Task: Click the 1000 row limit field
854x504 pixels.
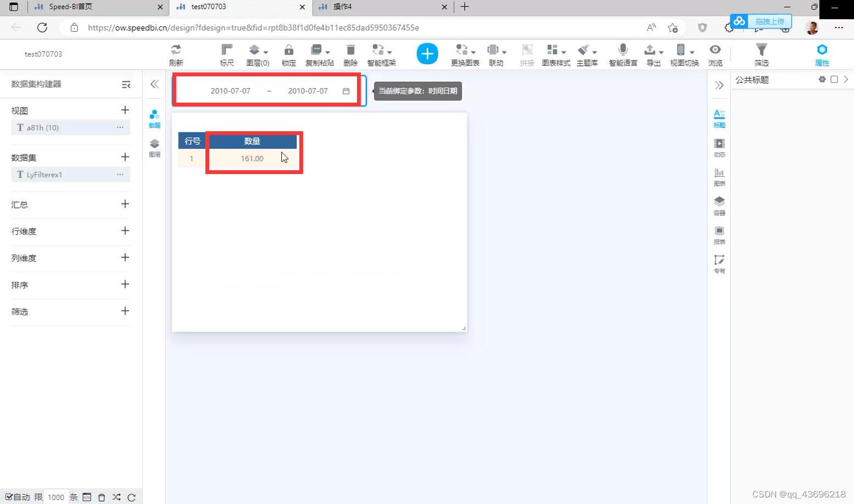Action: tap(56, 497)
